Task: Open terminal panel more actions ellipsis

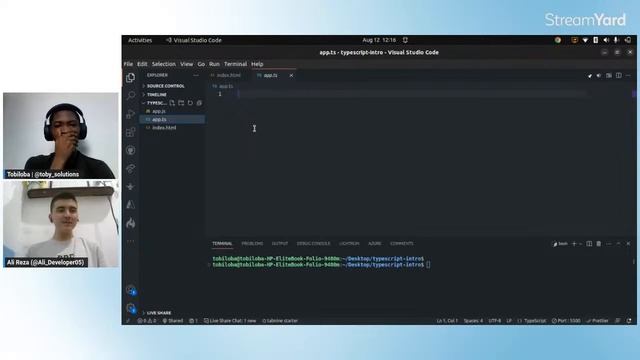Action: [x=609, y=244]
